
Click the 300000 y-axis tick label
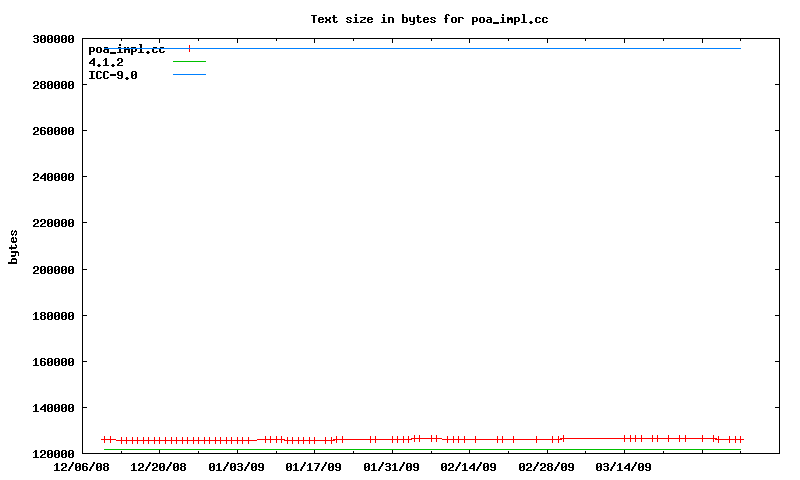point(52,39)
